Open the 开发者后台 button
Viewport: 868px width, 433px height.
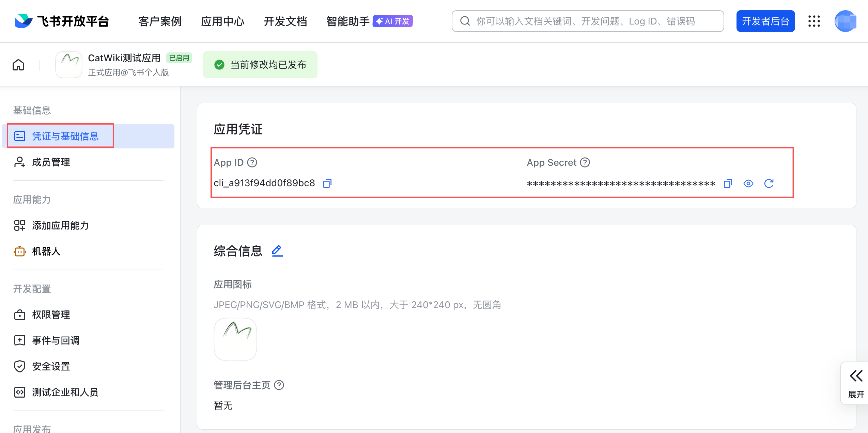pyautogui.click(x=765, y=21)
